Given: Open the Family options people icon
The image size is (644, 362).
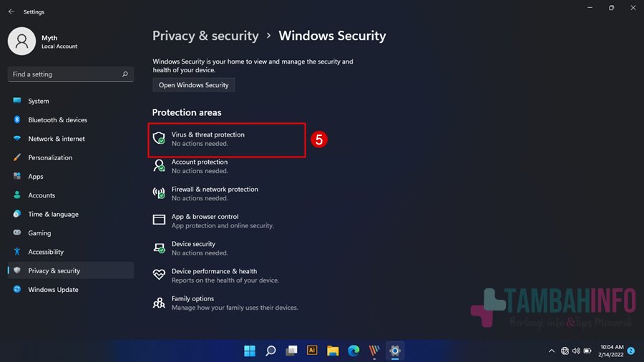Looking at the screenshot, I should [x=159, y=303].
